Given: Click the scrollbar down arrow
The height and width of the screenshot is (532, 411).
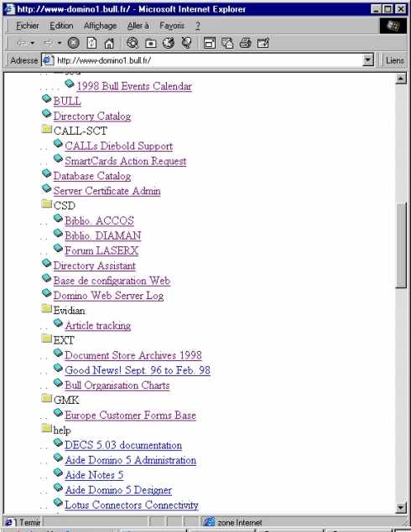Looking at the screenshot, I should tap(401, 508).
